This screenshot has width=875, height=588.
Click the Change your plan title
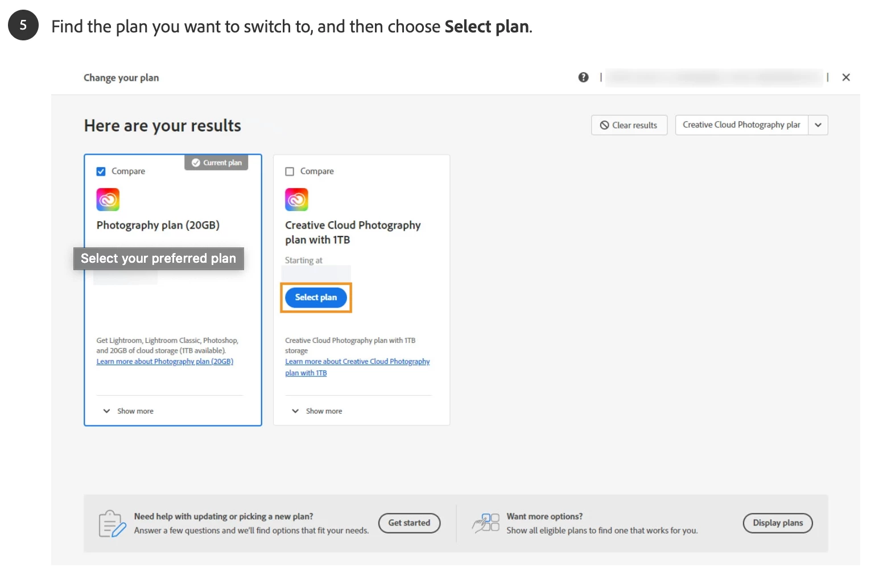(x=121, y=78)
